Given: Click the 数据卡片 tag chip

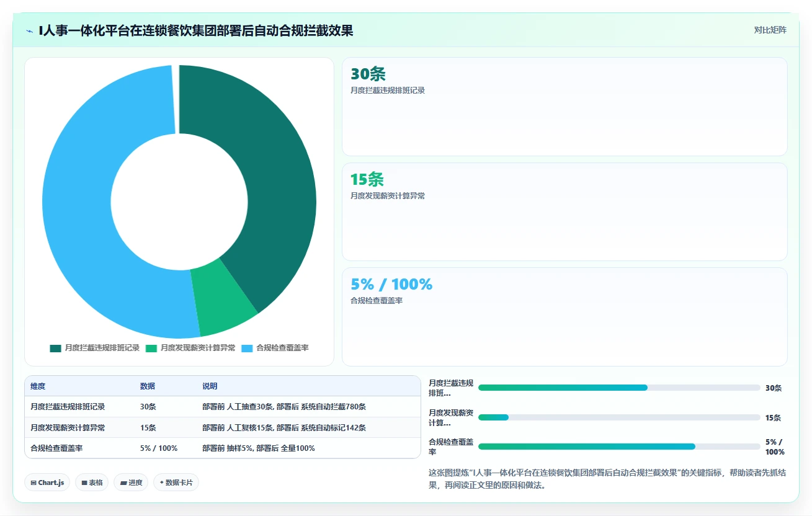Looking at the screenshot, I should tap(176, 483).
